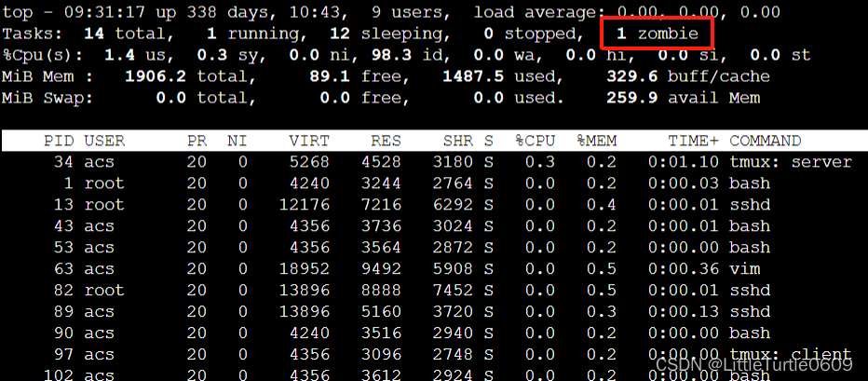Click the %CPU value 0.3
Image resolution: width=868 pixels, height=381 pixels.
540,162
